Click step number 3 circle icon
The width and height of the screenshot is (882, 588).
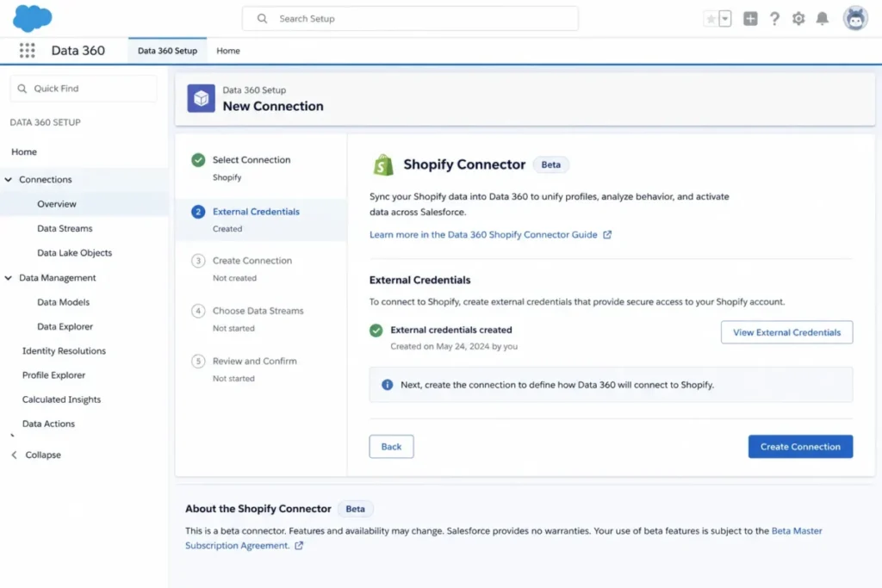pos(198,261)
